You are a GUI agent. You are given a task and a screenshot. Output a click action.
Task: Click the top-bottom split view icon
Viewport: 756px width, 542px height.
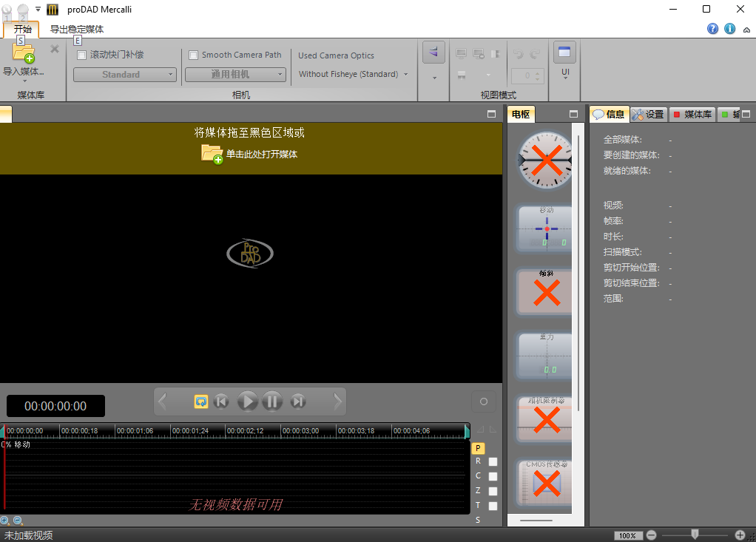[462, 75]
